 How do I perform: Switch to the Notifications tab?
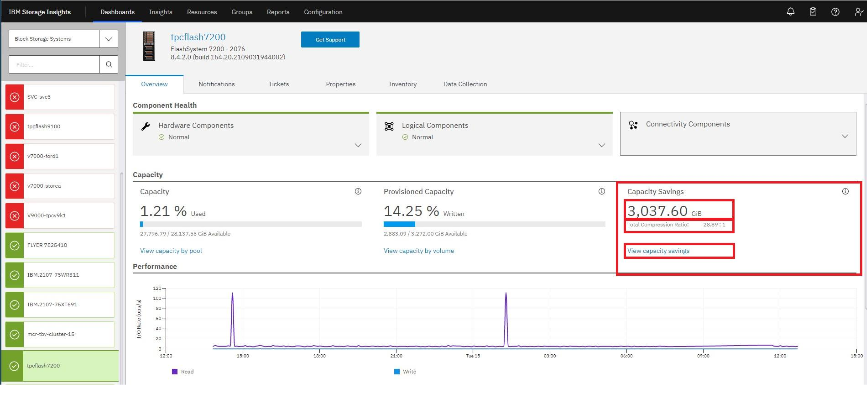click(216, 84)
